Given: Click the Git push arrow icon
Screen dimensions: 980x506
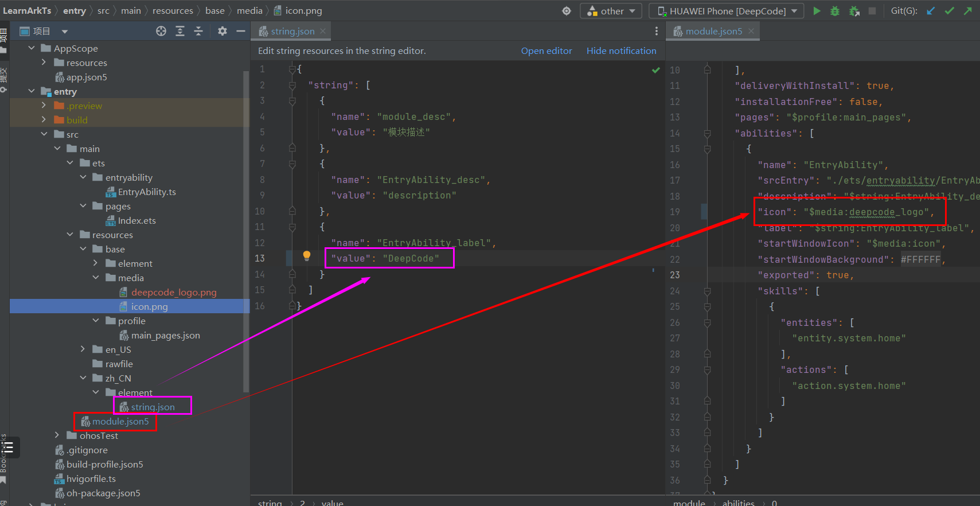Looking at the screenshot, I should tap(968, 11).
